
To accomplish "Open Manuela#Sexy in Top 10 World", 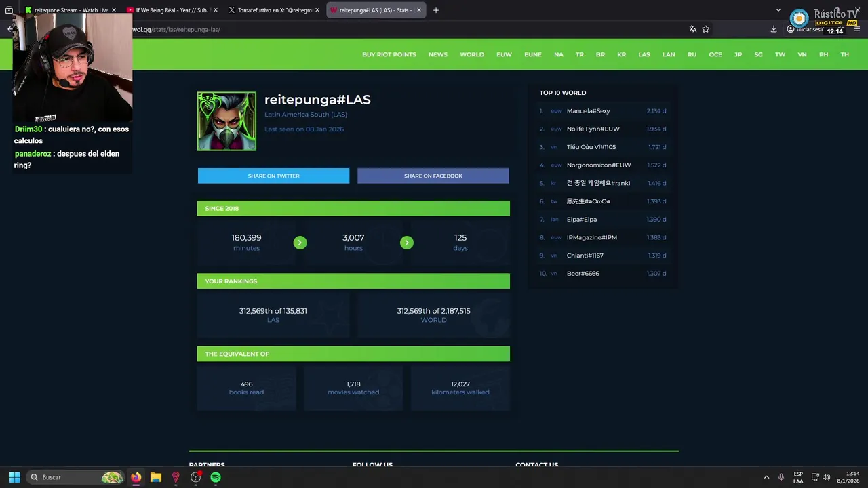I will [589, 110].
